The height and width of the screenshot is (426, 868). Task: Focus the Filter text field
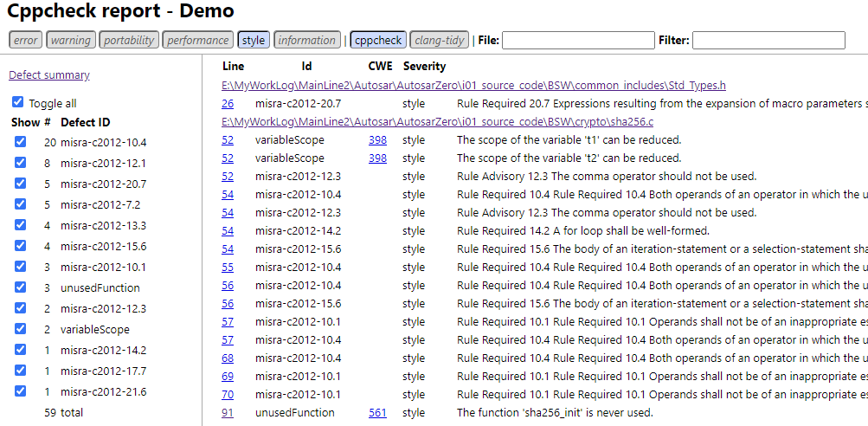(768, 41)
